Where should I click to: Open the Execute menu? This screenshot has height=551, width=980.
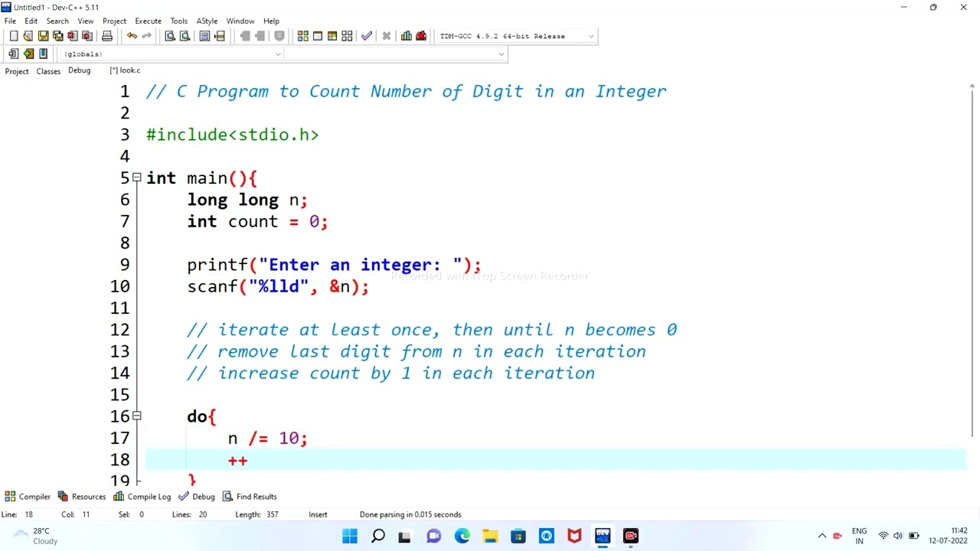(x=148, y=21)
